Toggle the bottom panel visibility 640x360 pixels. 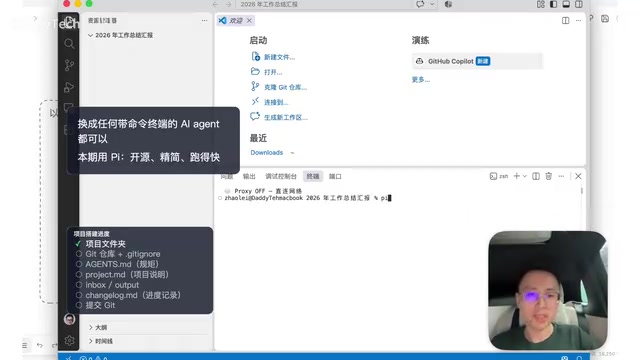pyautogui.click(x=566, y=4)
